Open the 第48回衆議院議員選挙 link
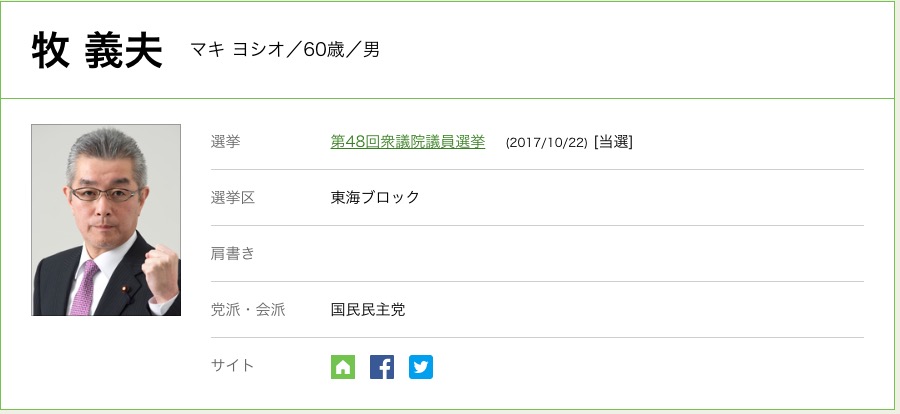The image size is (900, 414). 407,142
